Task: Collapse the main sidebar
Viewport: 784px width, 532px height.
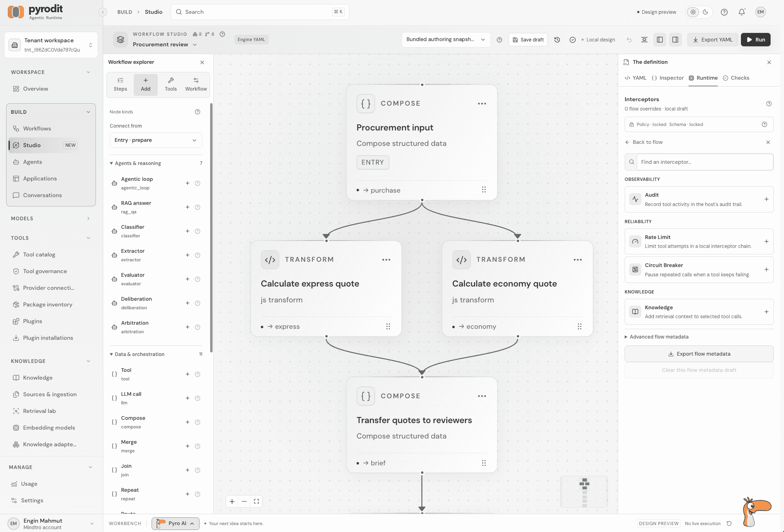Action: coord(103,12)
